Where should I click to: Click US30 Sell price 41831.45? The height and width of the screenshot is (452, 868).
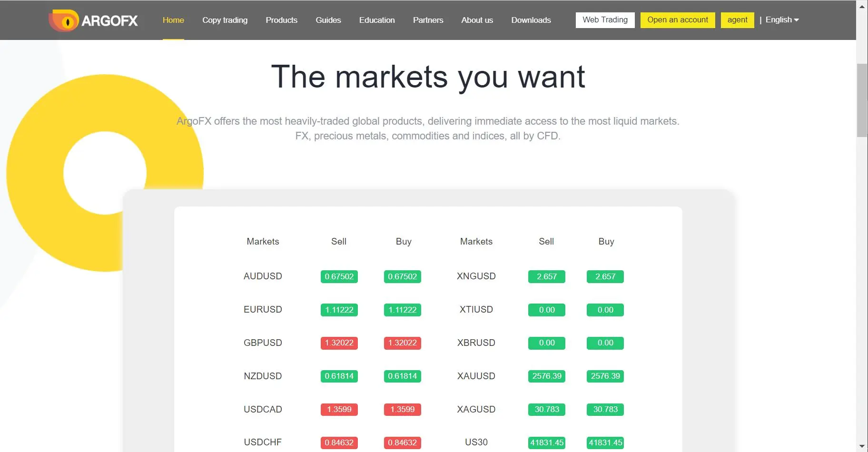tap(547, 443)
